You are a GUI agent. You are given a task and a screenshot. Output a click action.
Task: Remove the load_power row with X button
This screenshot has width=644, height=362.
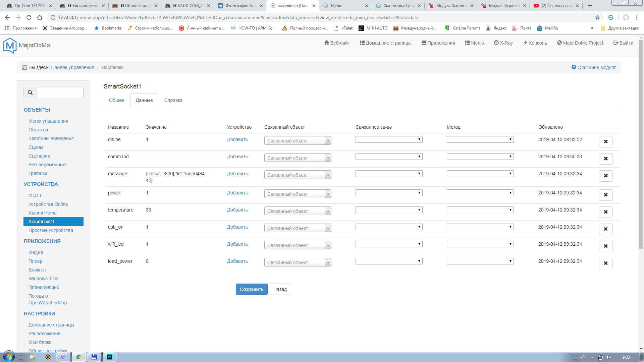click(605, 263)
